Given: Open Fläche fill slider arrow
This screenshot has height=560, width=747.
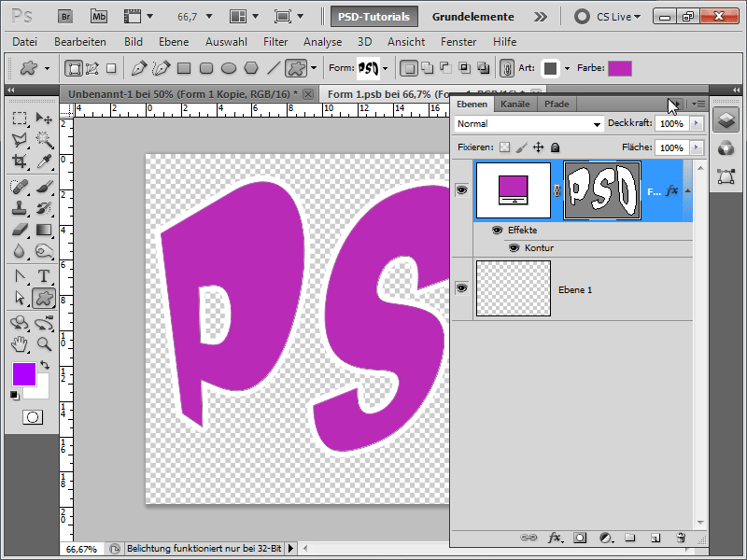Looking at the screenshot, I should click(x=697, y=147).
